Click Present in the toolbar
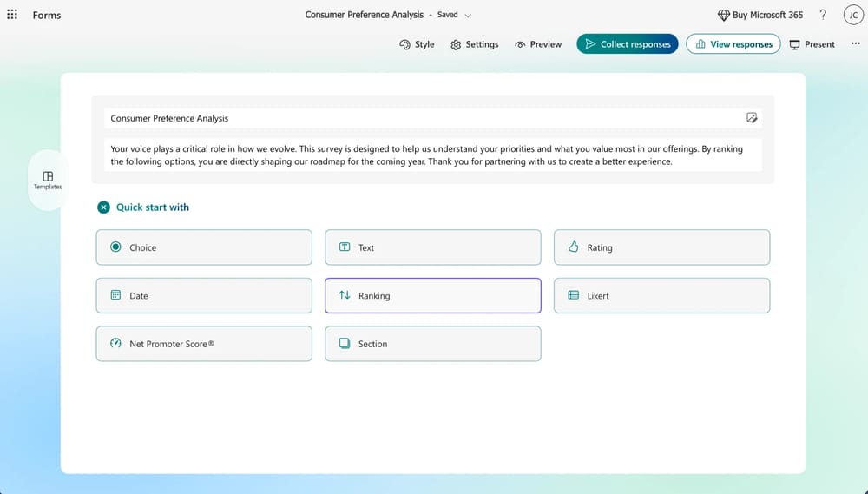The image size is (868, 494). pyautogui.click(x=812, y=44)
